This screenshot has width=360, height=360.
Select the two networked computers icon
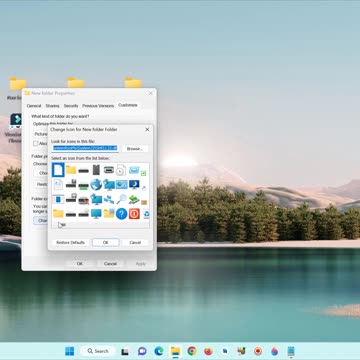pos(109,199)
